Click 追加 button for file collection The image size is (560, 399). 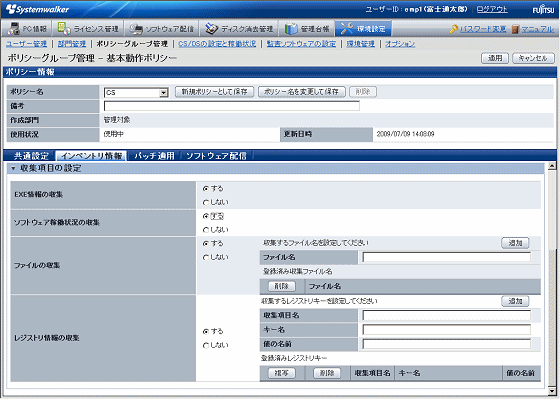[515, 243]
